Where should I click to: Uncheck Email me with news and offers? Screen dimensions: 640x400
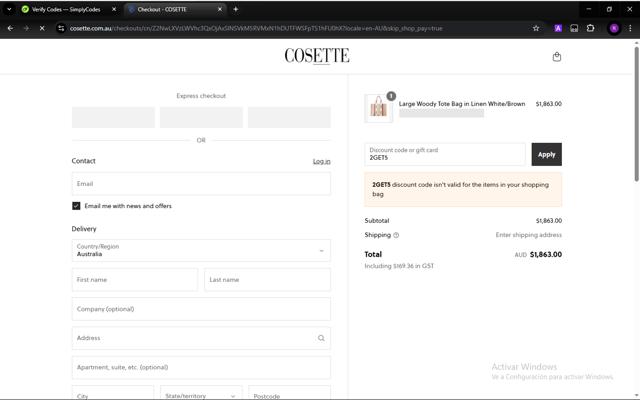tap(76, 206)
